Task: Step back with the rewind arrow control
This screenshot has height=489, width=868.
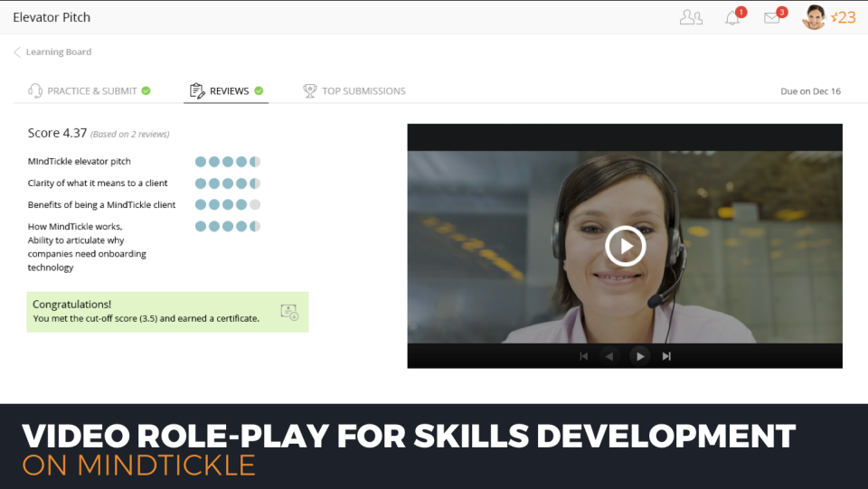Action: [609, 356]
